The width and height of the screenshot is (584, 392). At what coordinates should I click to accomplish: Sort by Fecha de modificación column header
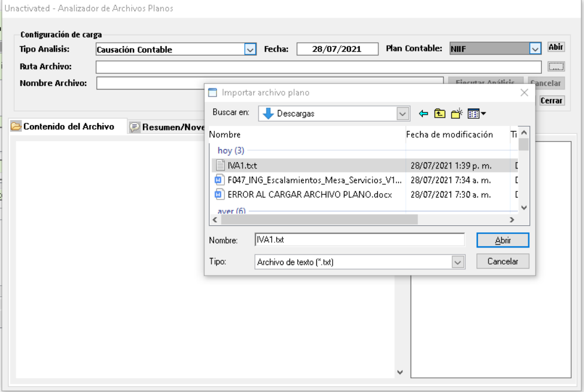coord(449,135)
